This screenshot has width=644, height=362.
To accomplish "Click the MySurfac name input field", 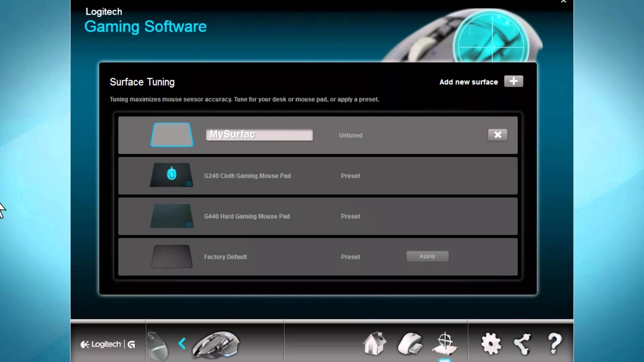I will click(259, 135).
